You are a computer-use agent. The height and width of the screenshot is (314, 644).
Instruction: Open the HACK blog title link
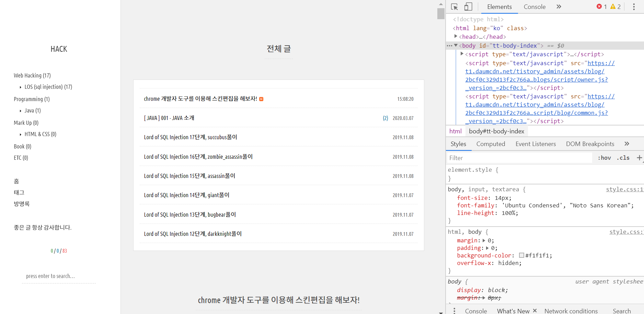[59, 49]
